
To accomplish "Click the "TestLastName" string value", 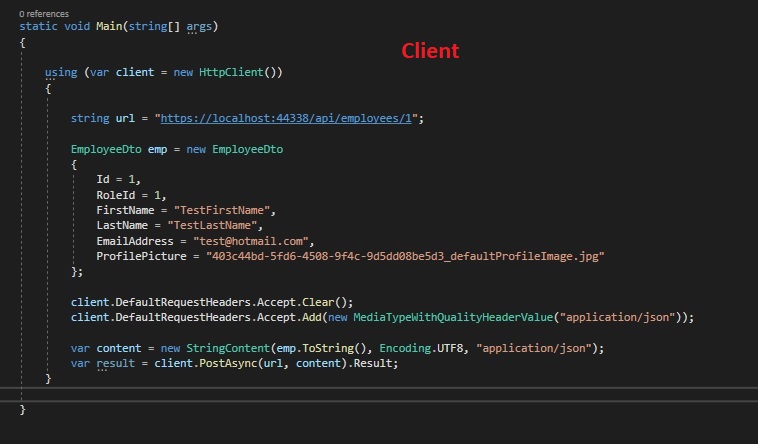I will point(212,225).
